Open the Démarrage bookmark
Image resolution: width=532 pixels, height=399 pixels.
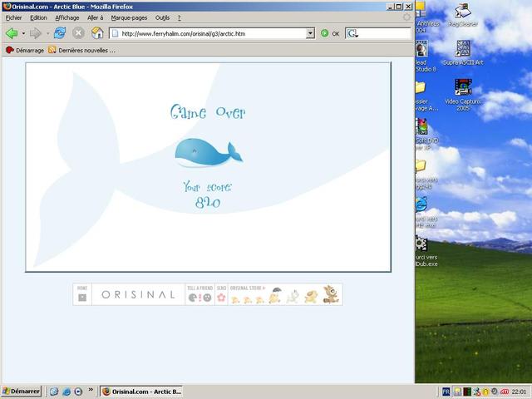coord(25,50)
